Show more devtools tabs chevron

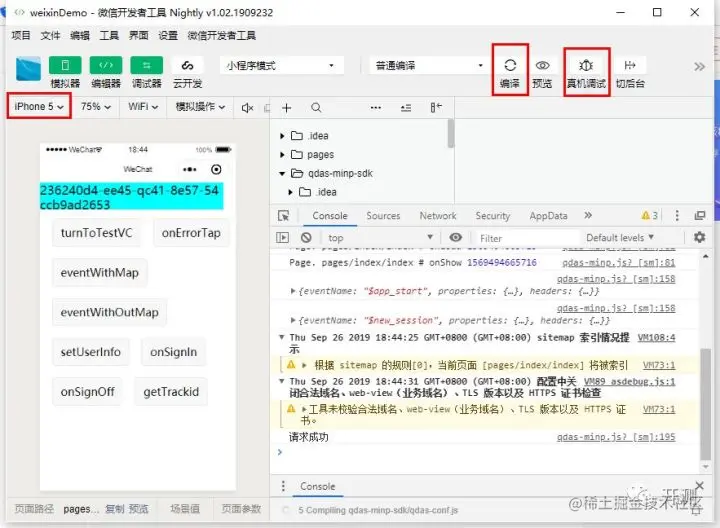coord(588,215)
